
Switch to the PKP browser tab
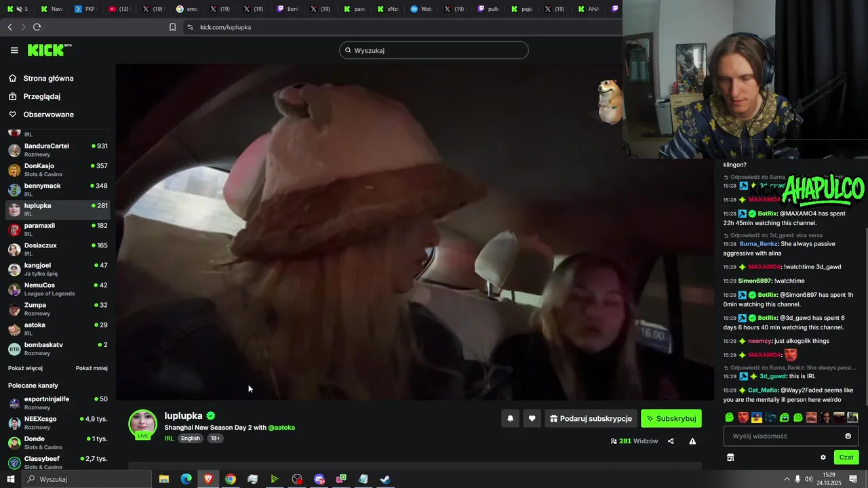[x=85, y=9]
